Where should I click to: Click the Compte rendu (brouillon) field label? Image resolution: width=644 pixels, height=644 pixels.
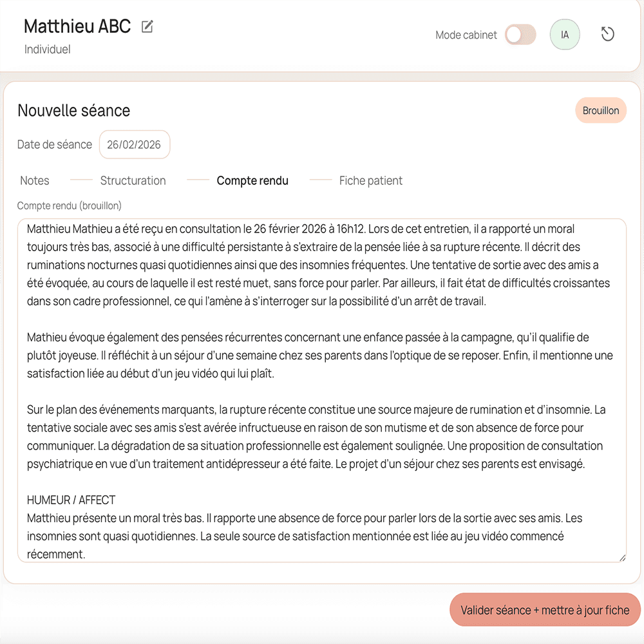tap(70, 206)
